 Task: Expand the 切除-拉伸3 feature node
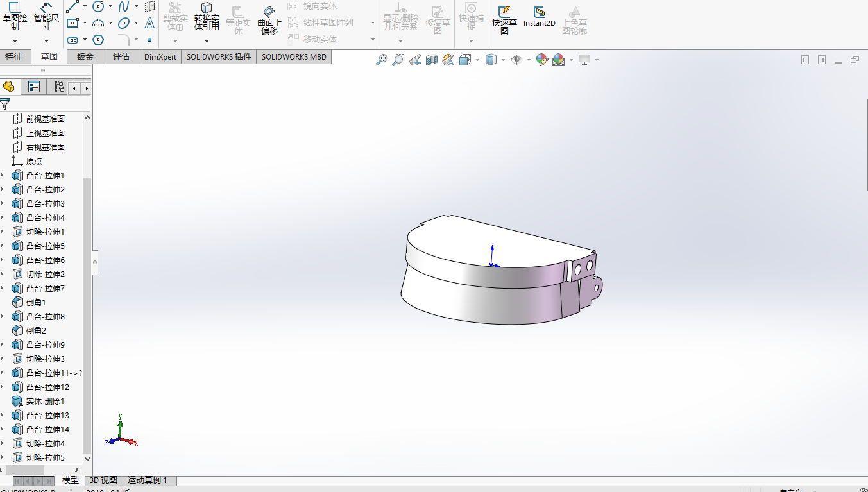click(x=2, y=359)
